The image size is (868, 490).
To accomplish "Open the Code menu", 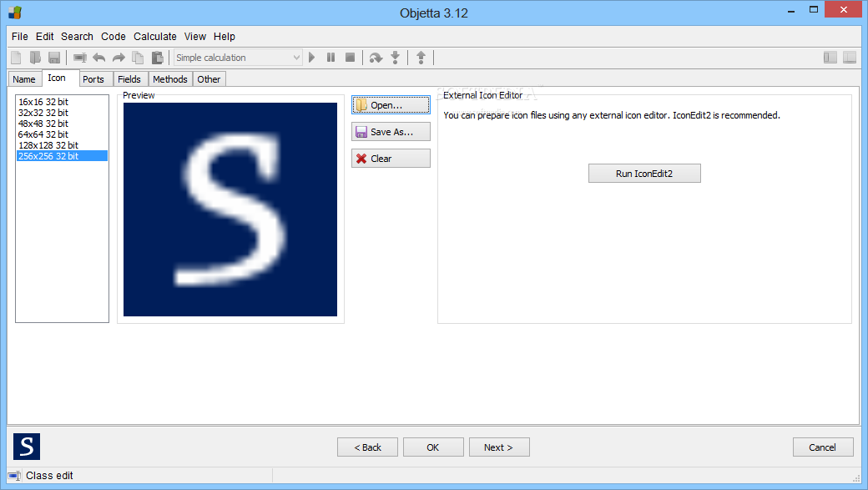I will click(x=114, y=37).
